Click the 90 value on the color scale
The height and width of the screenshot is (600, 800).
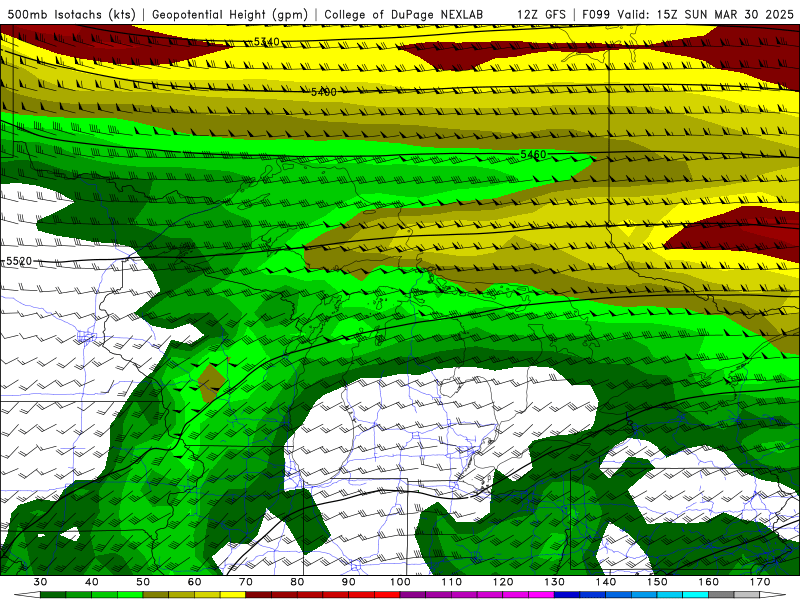[x=348, y=582]
